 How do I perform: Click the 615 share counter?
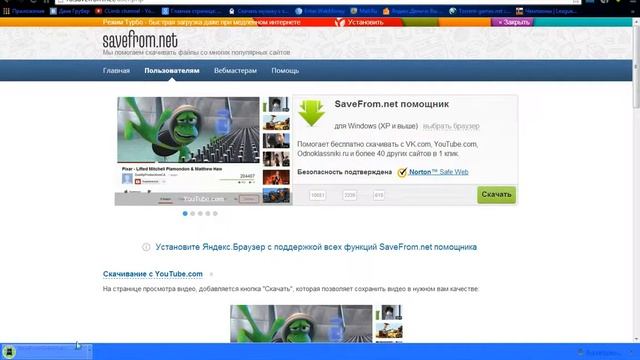click(x=379, y=195)
